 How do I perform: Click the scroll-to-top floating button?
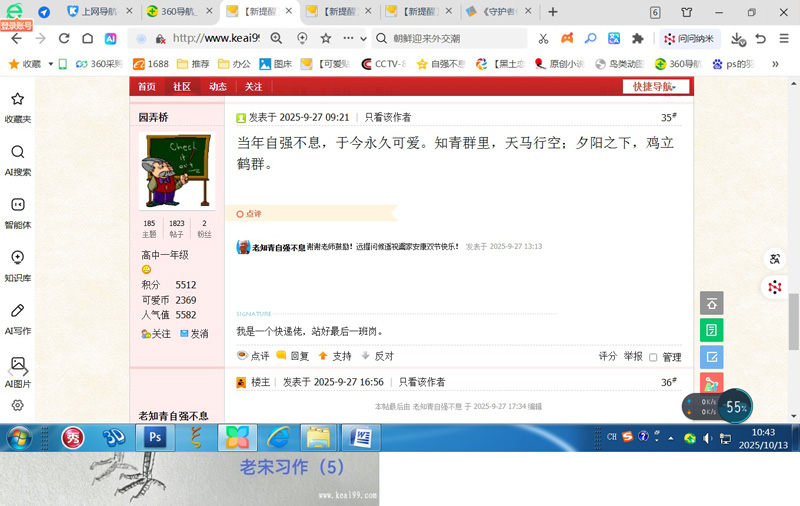click(x=711, y=303)
